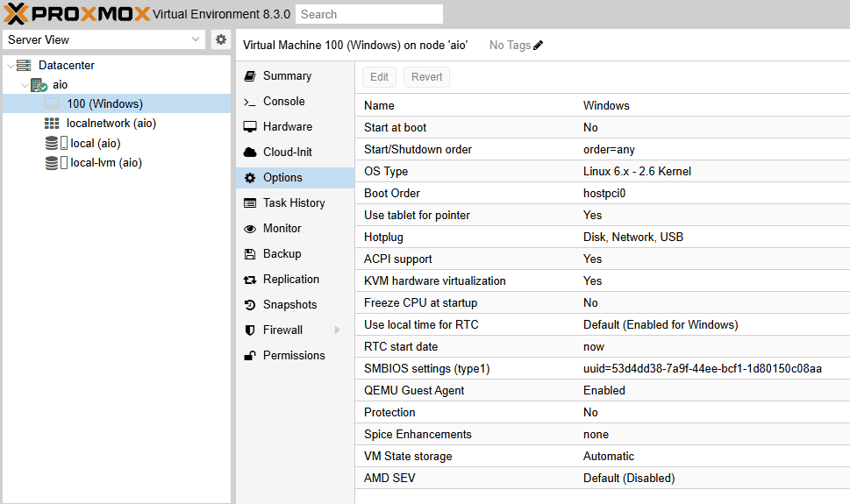Select the Name option row
850x504 pixels.
click(603, 106)
